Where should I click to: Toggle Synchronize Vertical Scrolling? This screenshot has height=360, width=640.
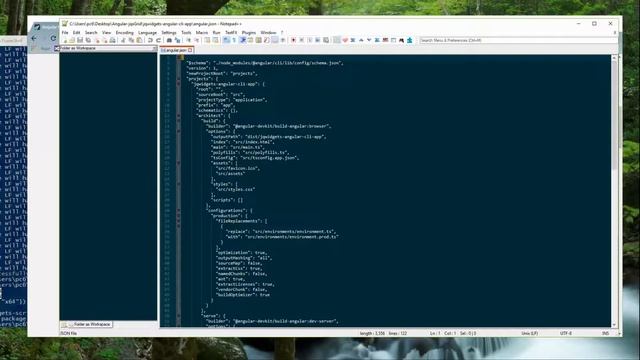click(207, 40)
